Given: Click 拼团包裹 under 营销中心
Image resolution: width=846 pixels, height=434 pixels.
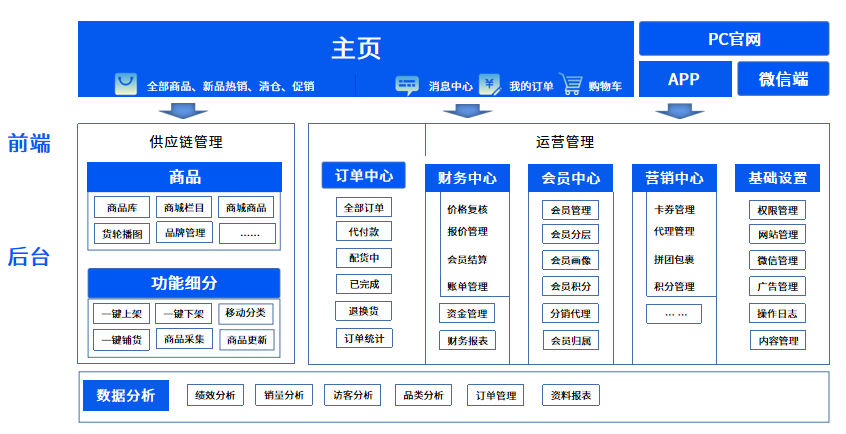Looking at the screenshot, I should pyautogui.click(x=674, y=260).
